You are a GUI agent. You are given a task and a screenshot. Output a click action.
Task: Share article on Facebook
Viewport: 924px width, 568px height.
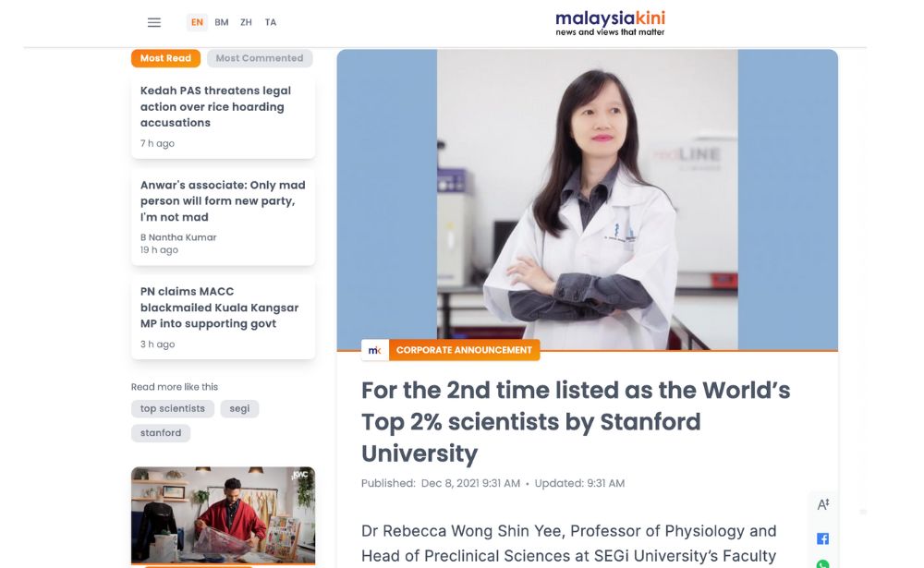pyautogui.click(x=822, y=538)
